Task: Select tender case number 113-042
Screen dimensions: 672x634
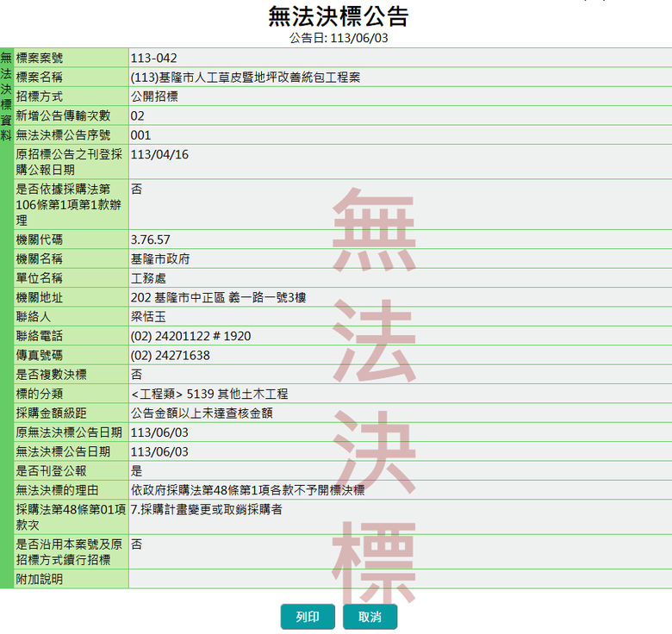Action: [154, 58]
